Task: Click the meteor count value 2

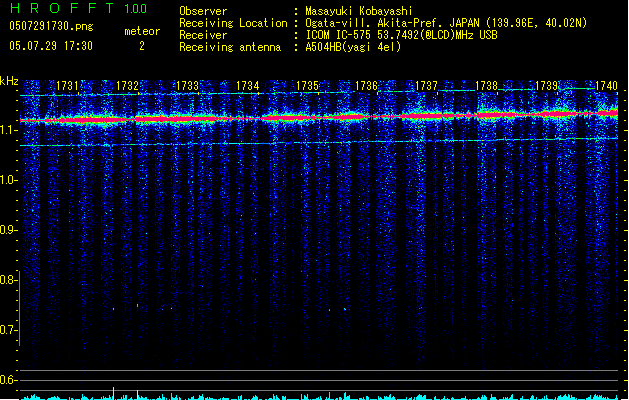Action: tap(142, 46)
